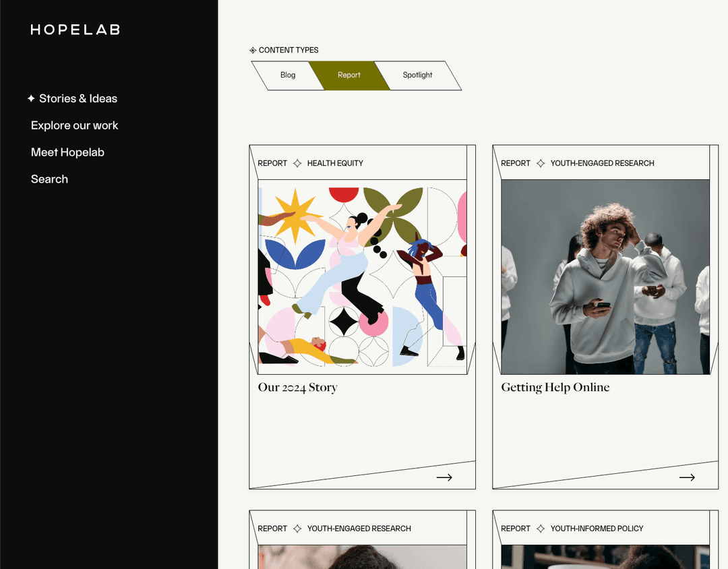The image size is (728, 569).
Task: Click the star icon beside Stories & Ideas
Action: [x=31, y=98]
